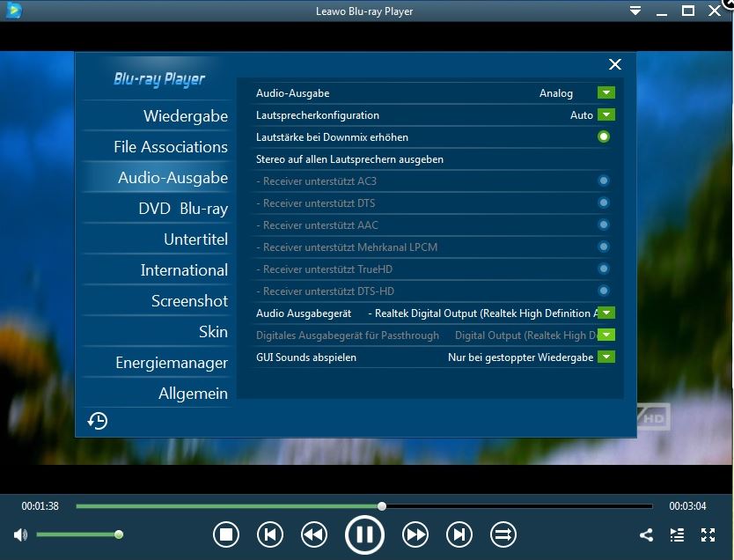This screenshot has height=560, width=734.
Task: Toggle the repeat/loop mode icon
Action: [503, 534]
